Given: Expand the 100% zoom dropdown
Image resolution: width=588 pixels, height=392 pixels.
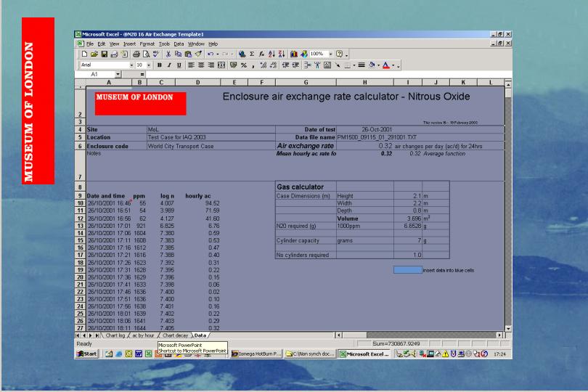Looking at the screenshot, I should point(331,54).
